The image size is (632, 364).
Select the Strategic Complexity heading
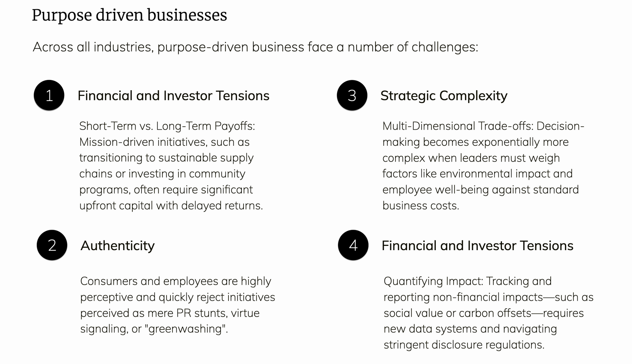(444, 96)
